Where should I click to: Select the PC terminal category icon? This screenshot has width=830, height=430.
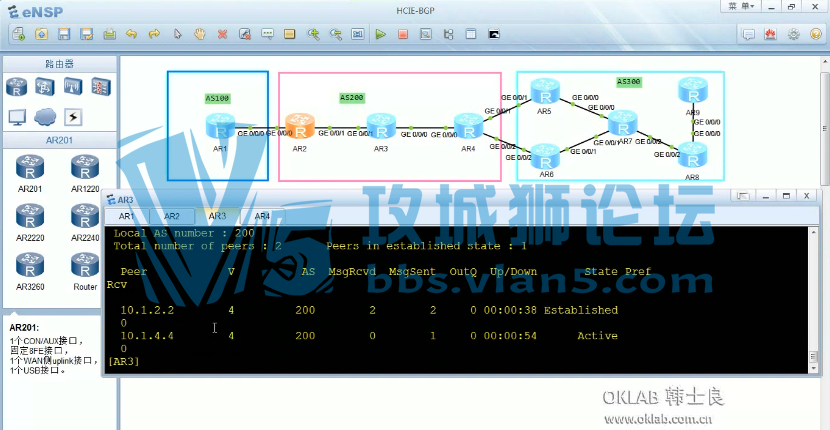click(17, 117)
